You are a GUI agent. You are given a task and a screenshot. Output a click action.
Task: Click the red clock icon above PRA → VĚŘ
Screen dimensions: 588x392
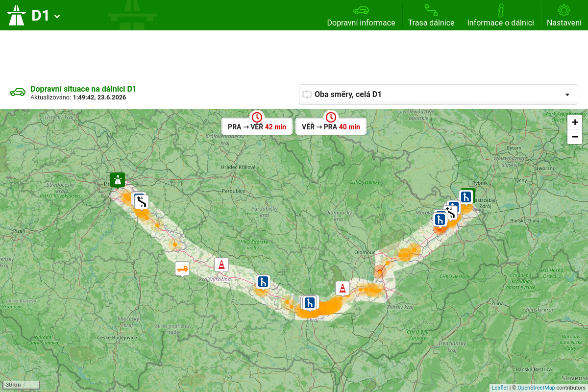[257, 117]
